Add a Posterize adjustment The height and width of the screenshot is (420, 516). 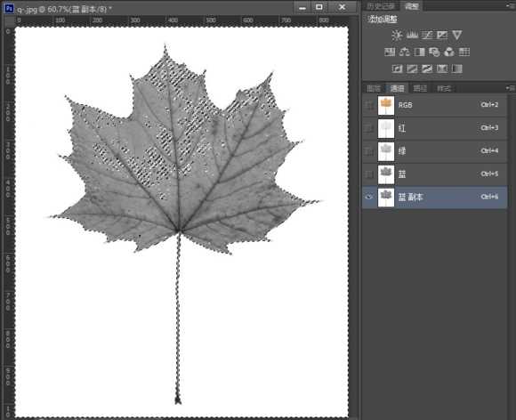412,69
